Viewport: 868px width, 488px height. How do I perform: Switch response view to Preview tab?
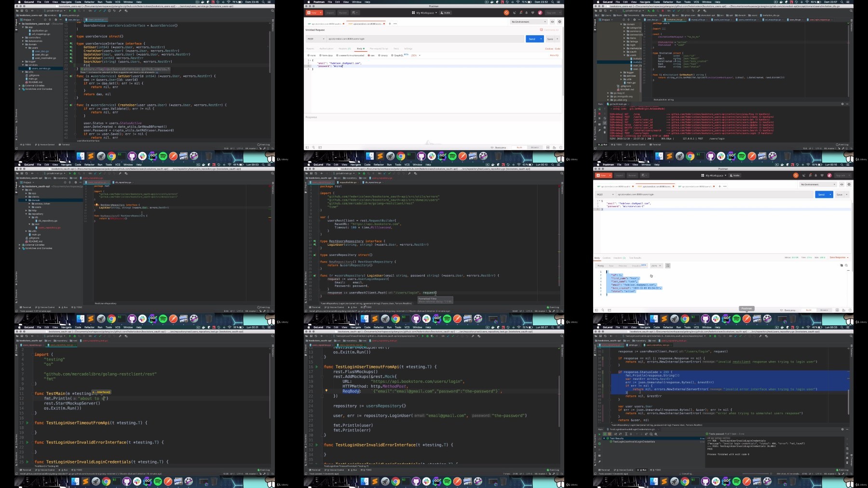[623, 265]
